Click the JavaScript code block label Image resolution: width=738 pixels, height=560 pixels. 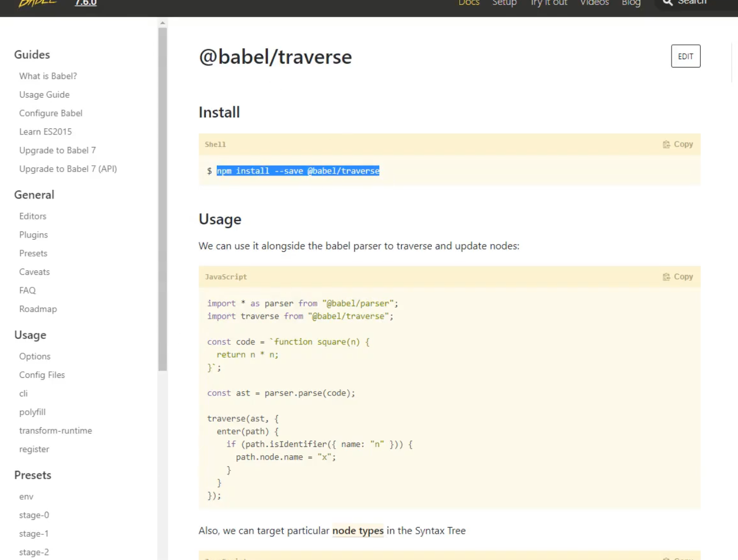[226, 278]
